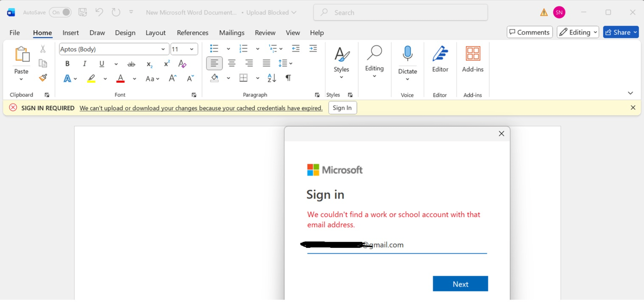Collapse the ribbon with the chevron

tap(630, 93)
